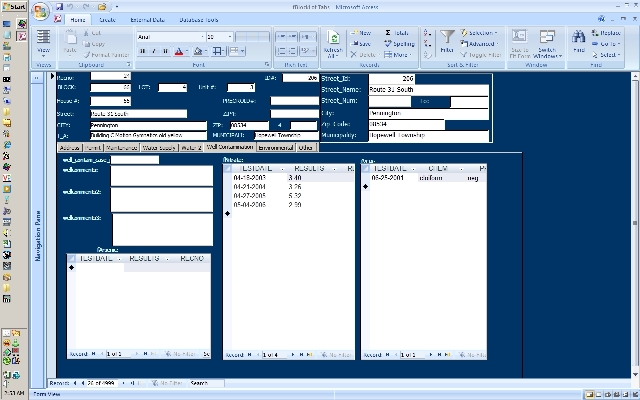Select the Water Supply form tab

point(157,147)
